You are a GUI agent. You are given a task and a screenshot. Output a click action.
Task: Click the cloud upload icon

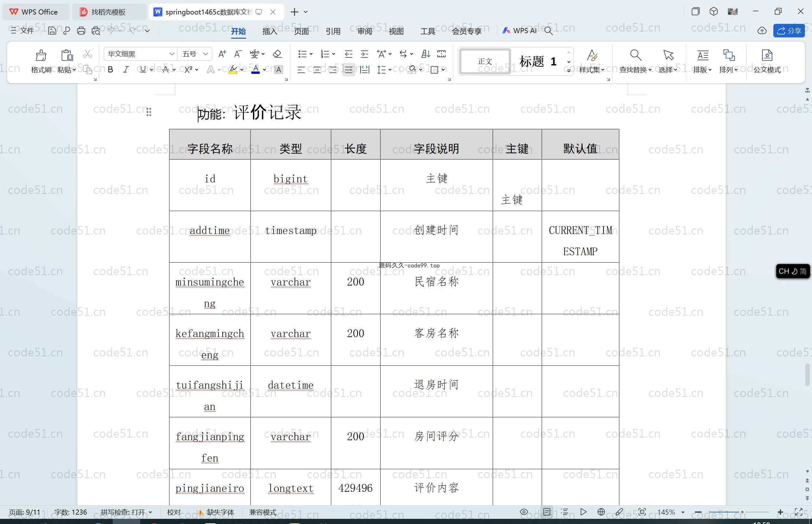(x=762, y=31)
